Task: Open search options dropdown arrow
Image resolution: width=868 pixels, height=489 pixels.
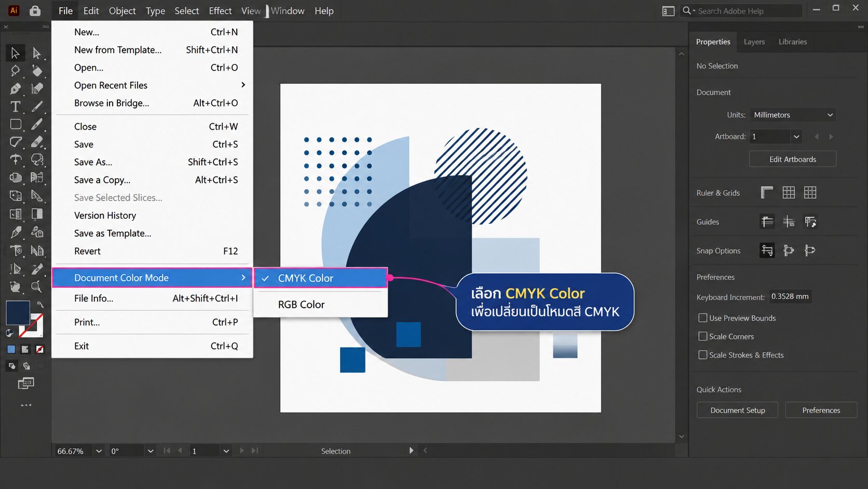Action: coord(694,10)
